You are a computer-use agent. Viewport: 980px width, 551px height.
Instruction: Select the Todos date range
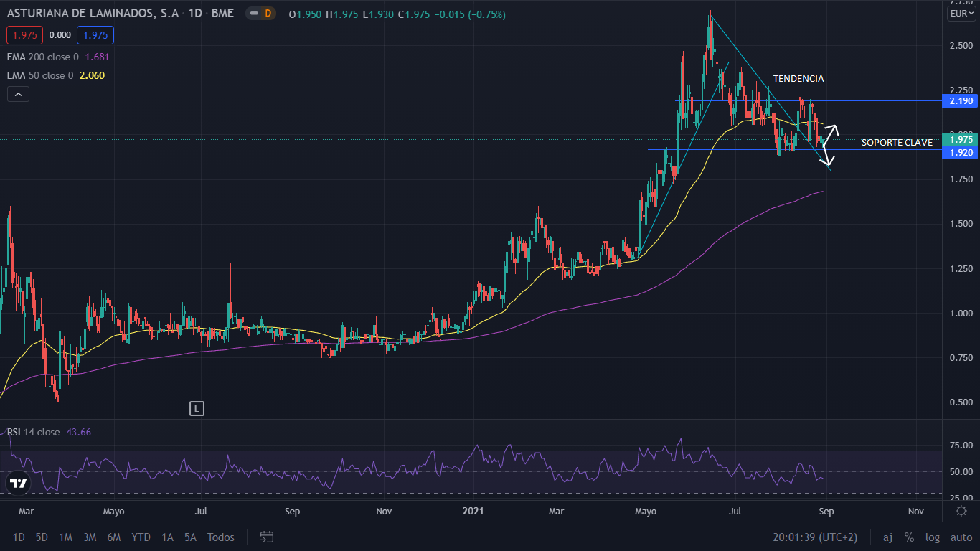click(x=220, y=537)
